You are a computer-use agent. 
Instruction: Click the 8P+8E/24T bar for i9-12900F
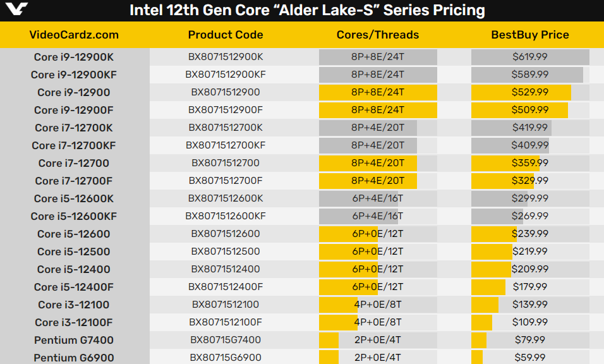[x=378, y=110]
